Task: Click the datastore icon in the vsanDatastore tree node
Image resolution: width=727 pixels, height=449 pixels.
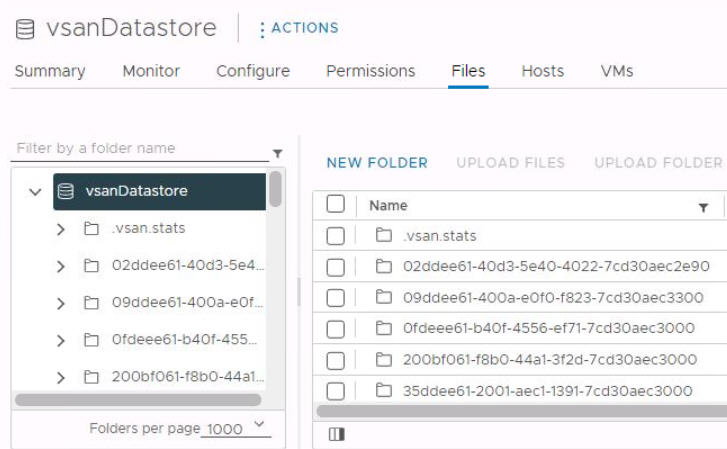Action: pyautogui.click(x=65, y=191)
